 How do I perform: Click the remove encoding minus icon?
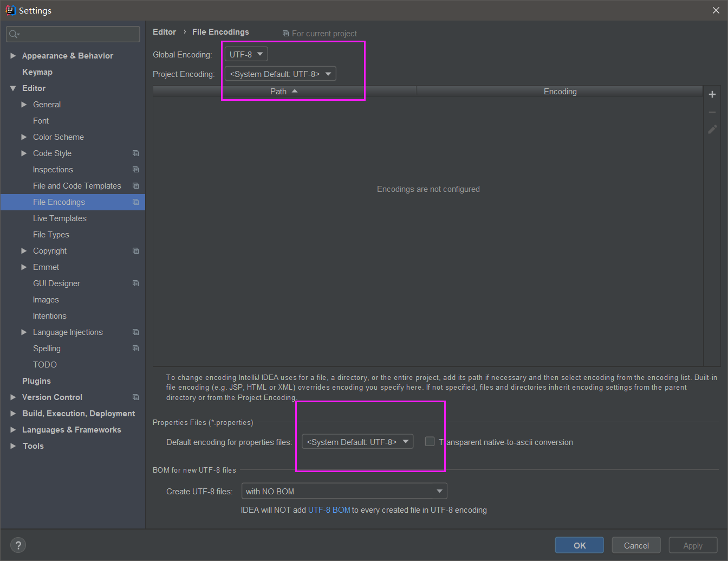(712, 112)
